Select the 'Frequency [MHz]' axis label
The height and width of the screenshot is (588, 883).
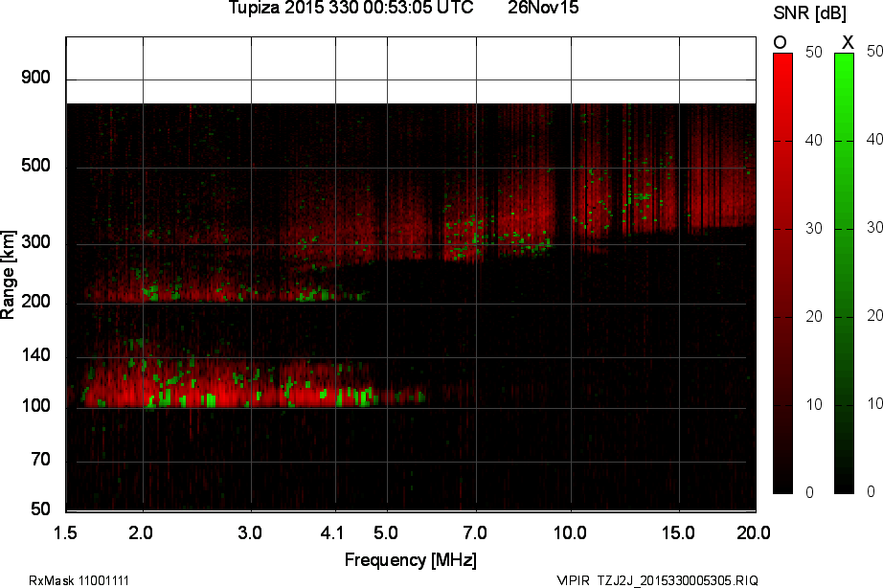410,559
